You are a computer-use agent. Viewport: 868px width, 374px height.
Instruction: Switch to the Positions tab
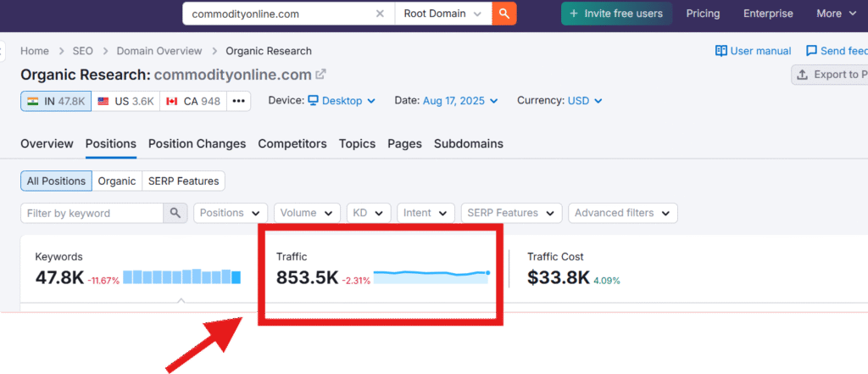[111, 143]
